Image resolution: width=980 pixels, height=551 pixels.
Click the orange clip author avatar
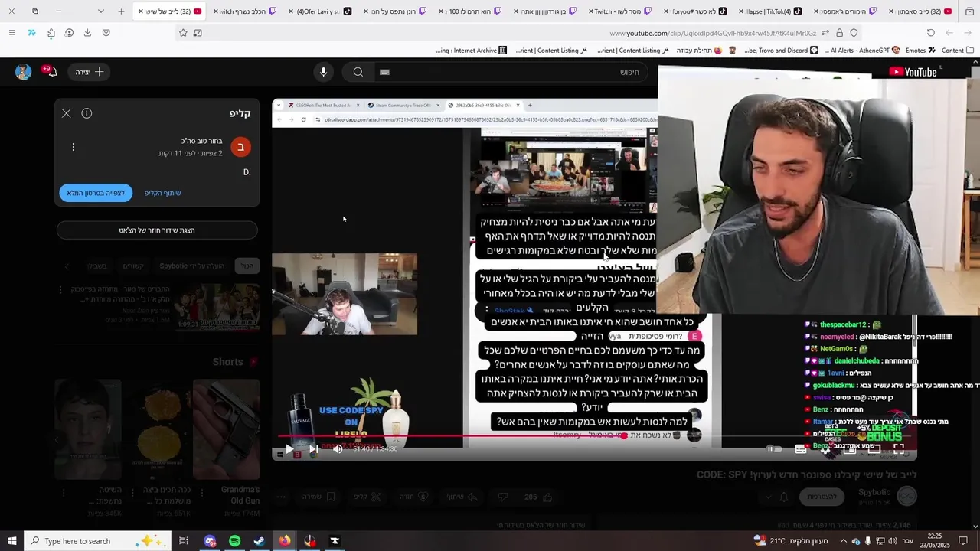240,147
